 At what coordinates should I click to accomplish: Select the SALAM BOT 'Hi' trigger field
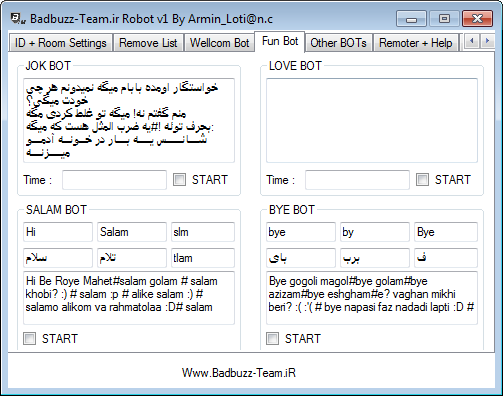[x=58, y=232]
